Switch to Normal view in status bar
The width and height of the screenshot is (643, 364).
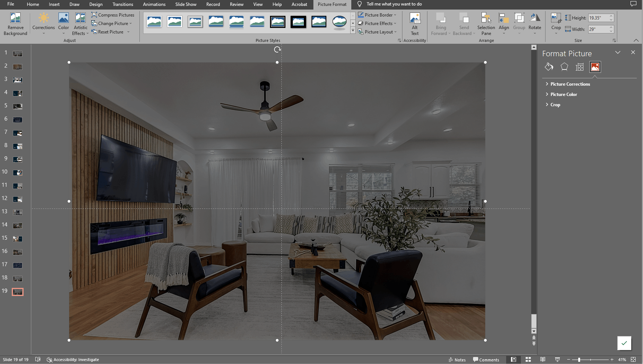[514, 360]
